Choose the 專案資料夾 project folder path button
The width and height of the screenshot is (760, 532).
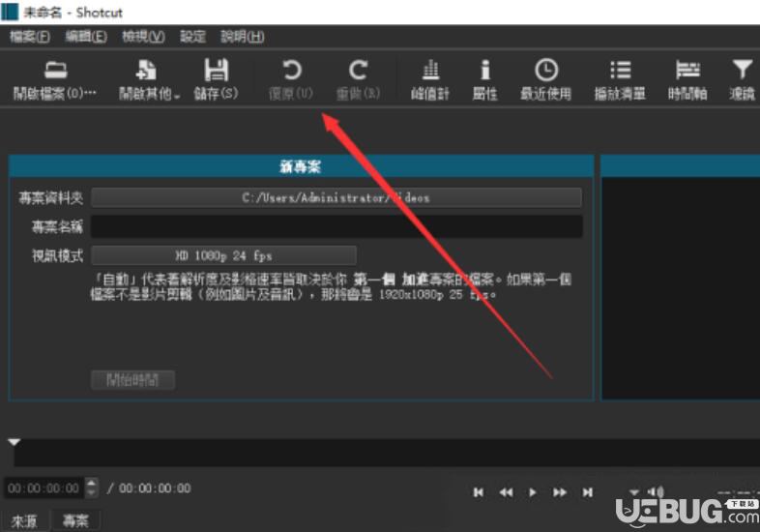point(336,197)
